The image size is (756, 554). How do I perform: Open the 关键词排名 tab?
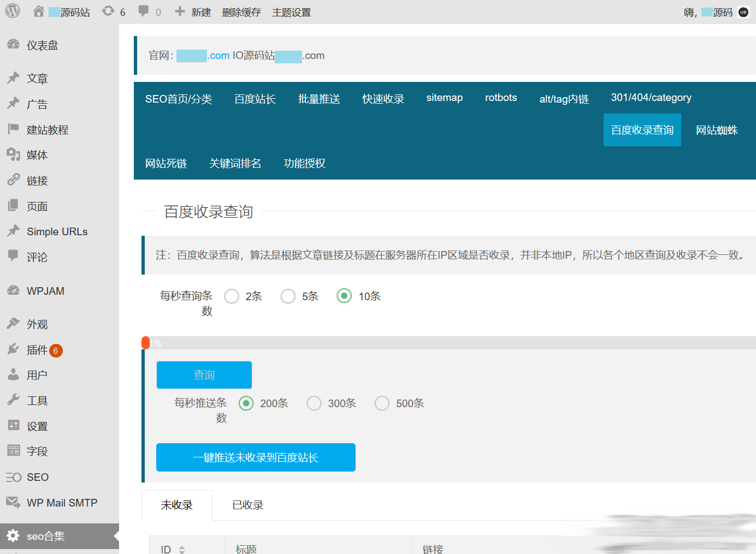click(235, 163)
